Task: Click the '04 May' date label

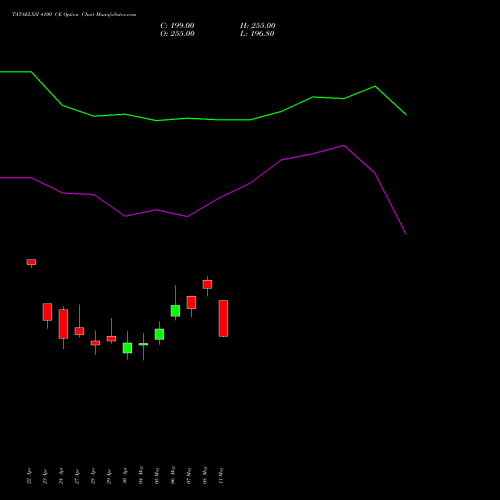Action: 141,475
